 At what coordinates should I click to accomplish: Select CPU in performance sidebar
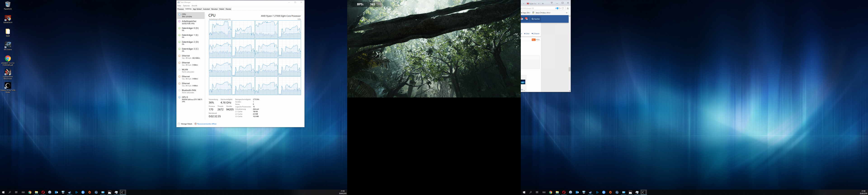click(191, 16)
